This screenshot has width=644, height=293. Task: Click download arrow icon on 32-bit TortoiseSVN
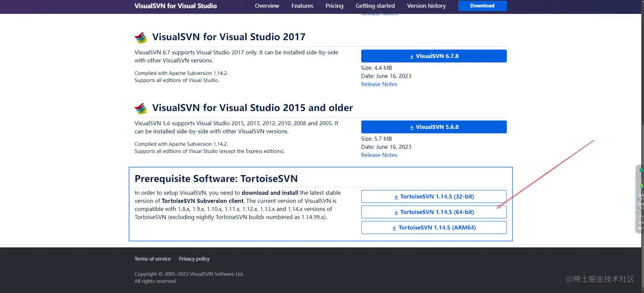396,197
